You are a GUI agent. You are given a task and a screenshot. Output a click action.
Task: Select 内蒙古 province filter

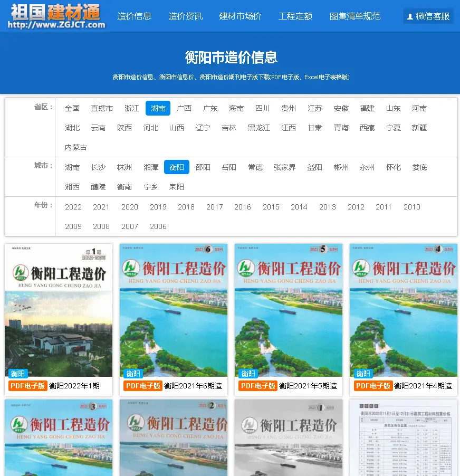[76, 147]
